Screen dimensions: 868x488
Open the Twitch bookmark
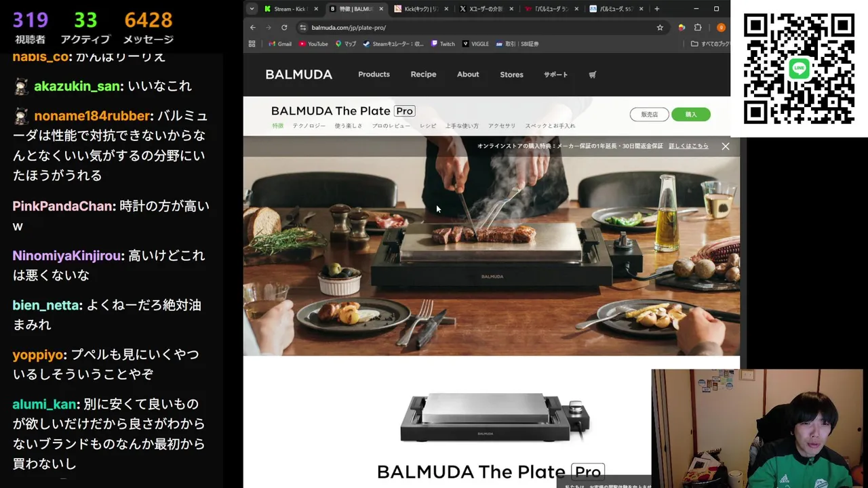443,44
